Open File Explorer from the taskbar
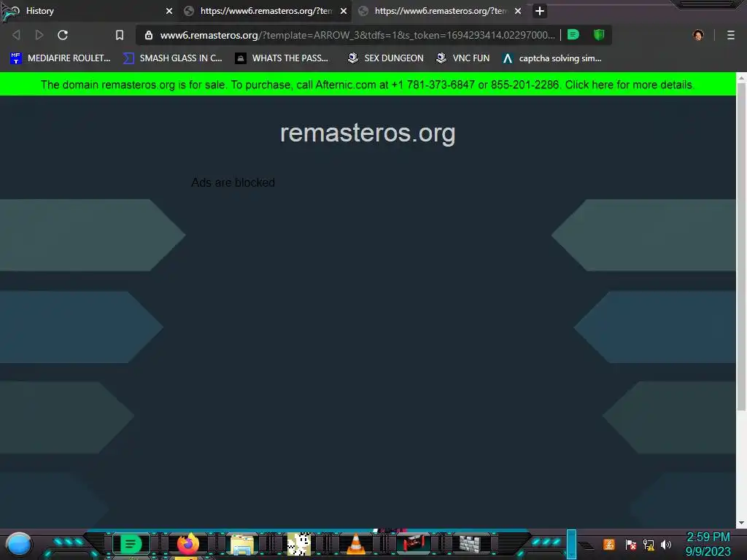This screenshot has width=747, height=560. pyautogui.click(x=242, y=544)
